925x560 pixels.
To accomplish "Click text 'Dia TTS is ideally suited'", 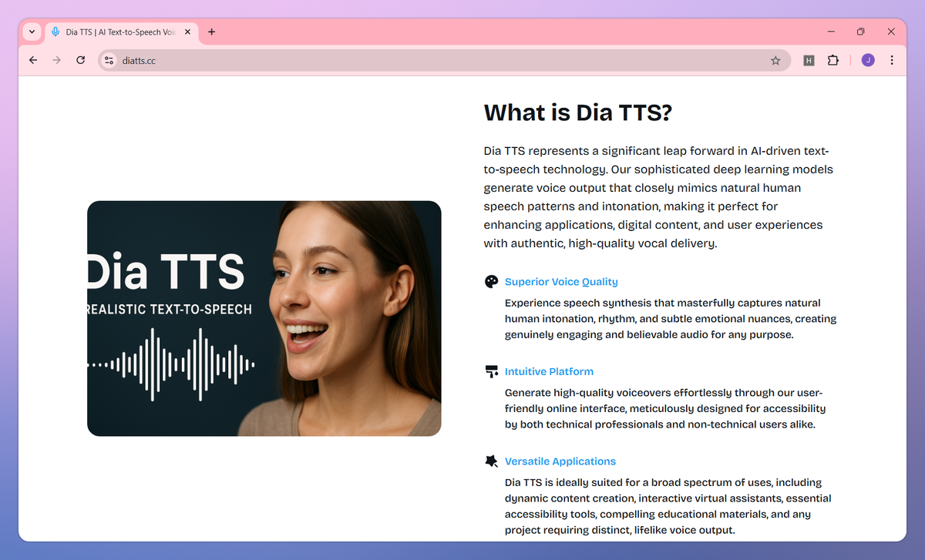I will point(668,506).
